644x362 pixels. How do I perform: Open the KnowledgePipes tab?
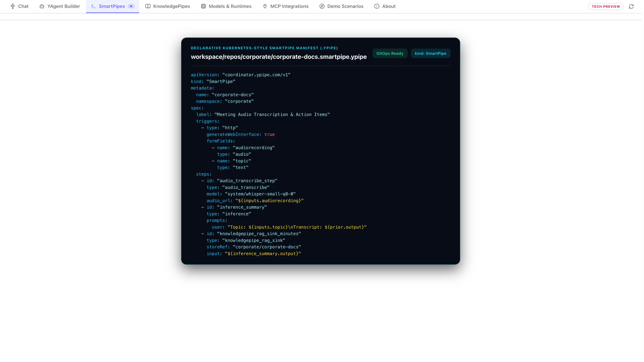(x=168, y=6)
